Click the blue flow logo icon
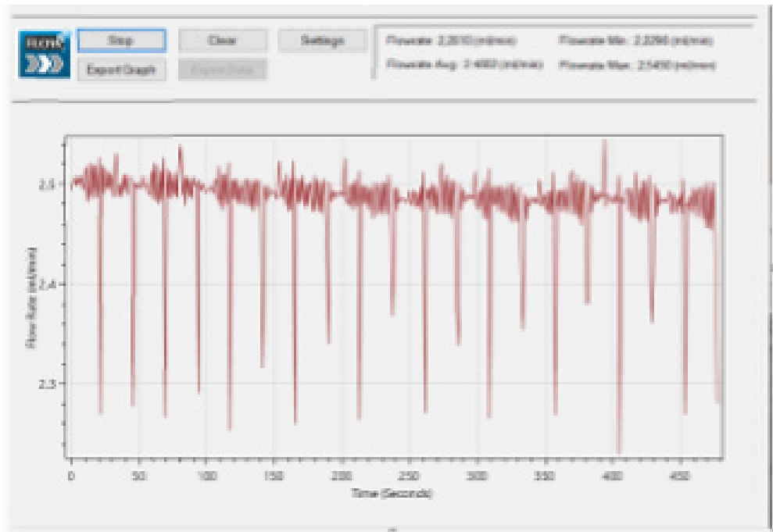Screen dimensions: 773x532 click(x=45, y=54)
